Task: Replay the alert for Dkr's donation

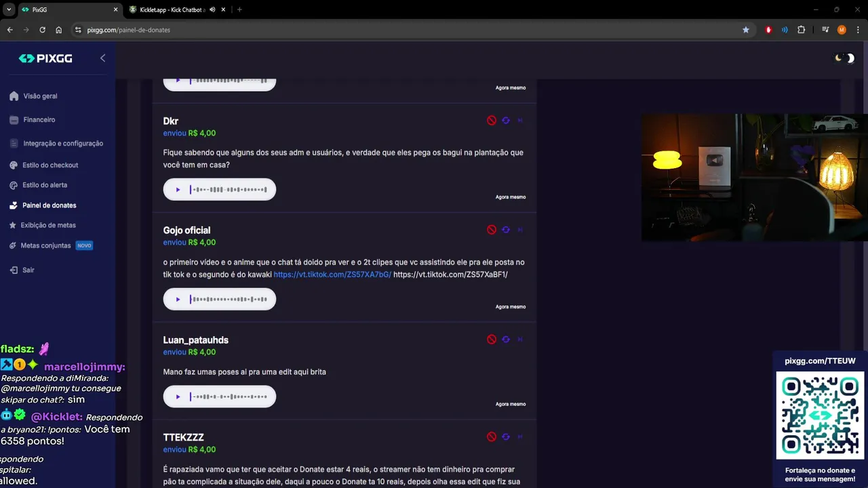Action: tap(506, 120)
